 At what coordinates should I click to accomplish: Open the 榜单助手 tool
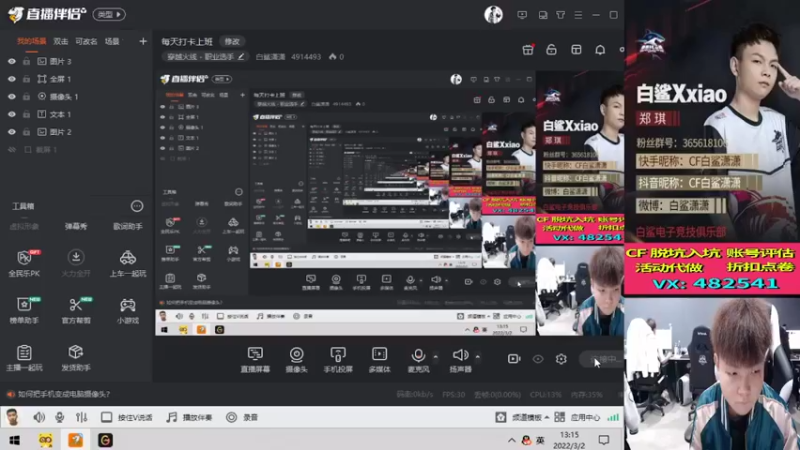click(x=24, y=310)
